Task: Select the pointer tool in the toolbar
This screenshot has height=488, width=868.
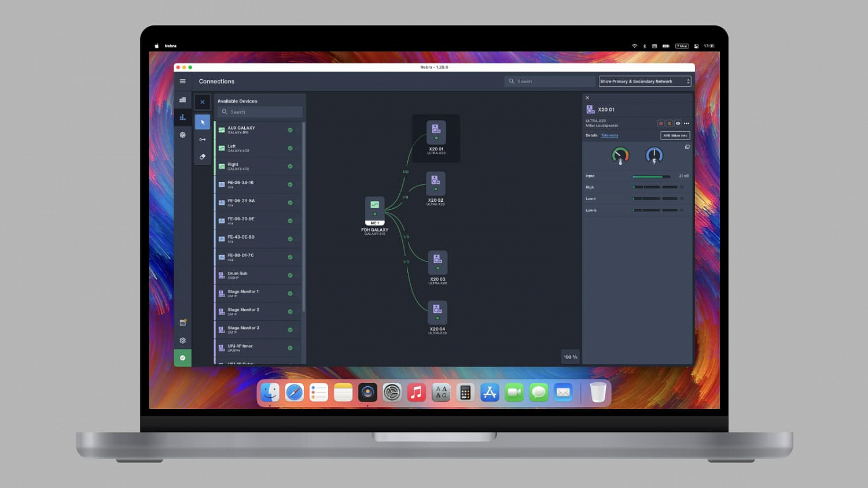Action: click(x=203, y=122)
